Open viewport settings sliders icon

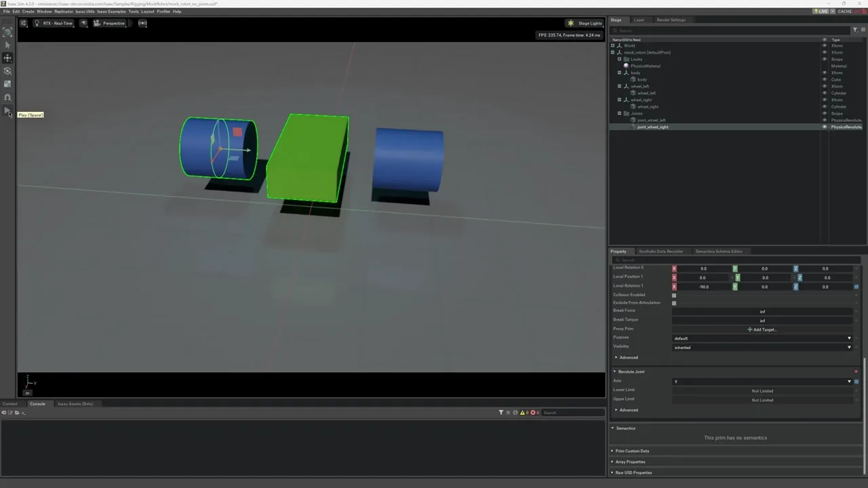point(23,23)
